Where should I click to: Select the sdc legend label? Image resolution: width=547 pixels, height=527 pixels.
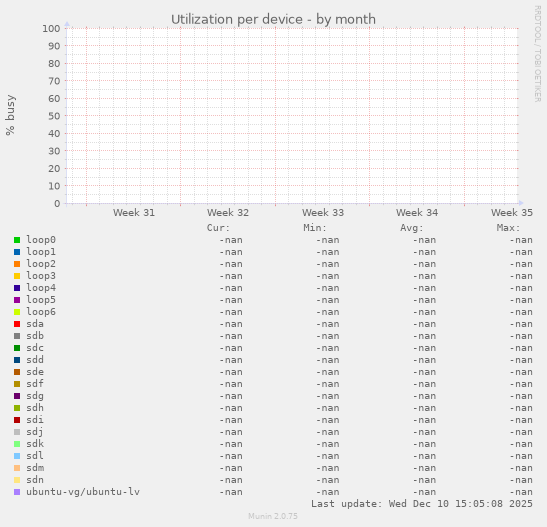coord(35,348)
